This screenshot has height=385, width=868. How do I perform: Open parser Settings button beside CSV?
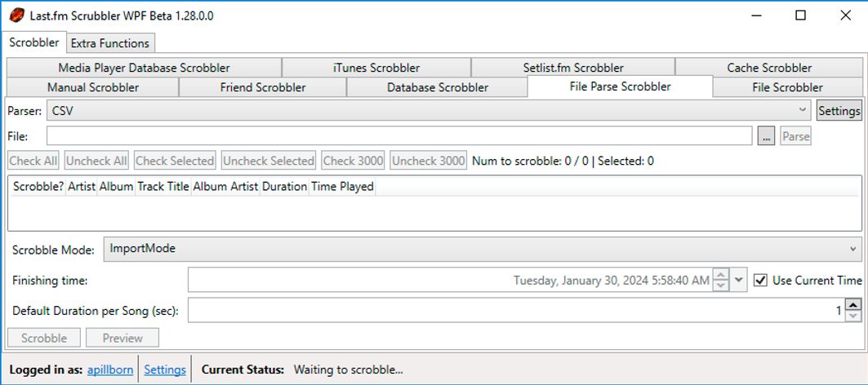pyautogui.click(x=839, y=111)
